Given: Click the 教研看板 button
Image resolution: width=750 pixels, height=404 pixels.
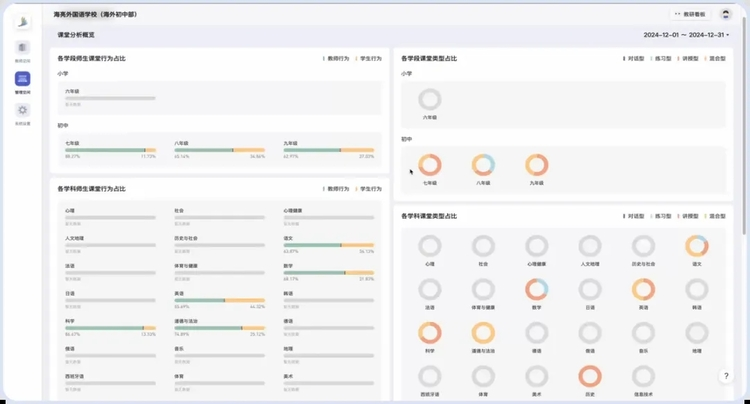Looking at the screenshot, I should click(x=690, y=14).
